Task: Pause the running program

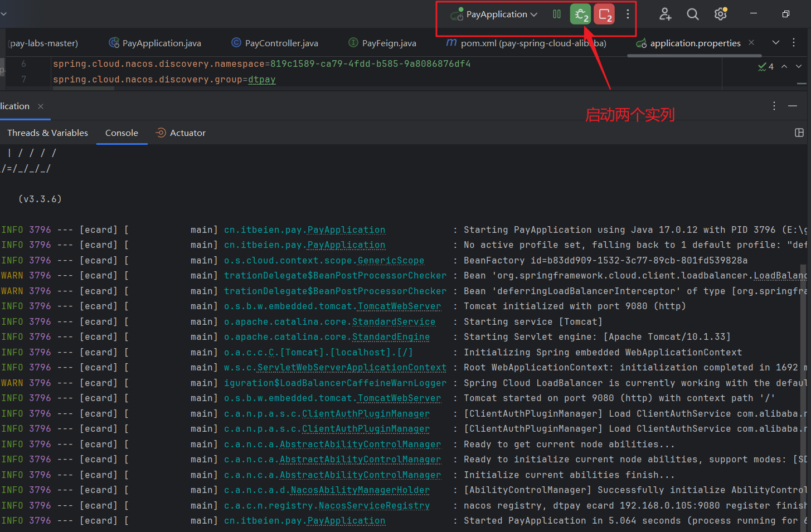Action: [557, 14]
